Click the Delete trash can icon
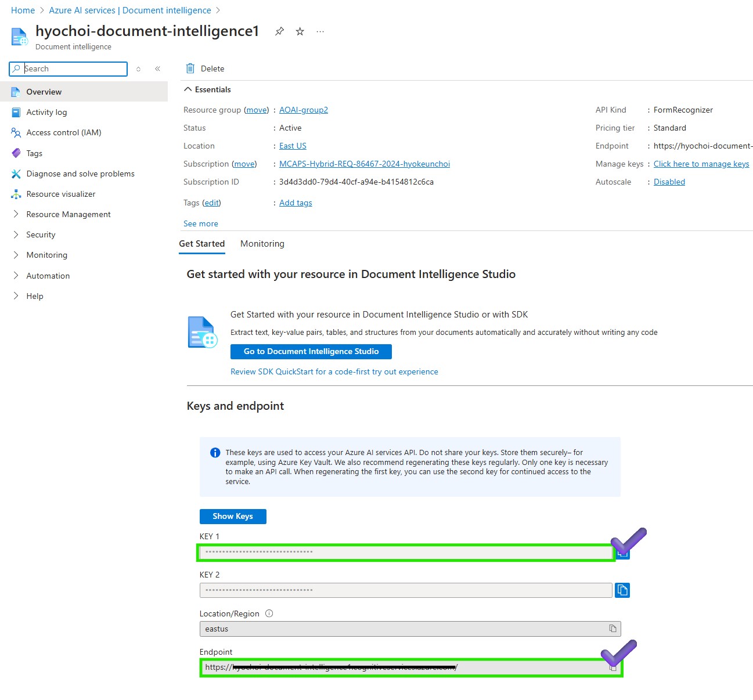Viewport: 753px width, 700px height. coord(190,68)
